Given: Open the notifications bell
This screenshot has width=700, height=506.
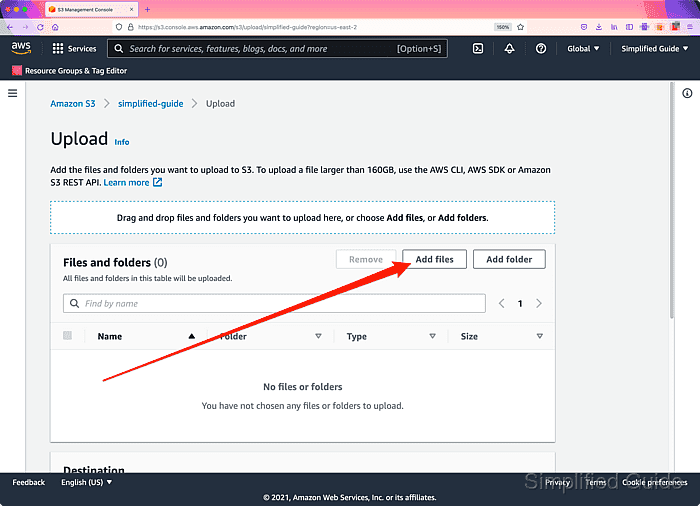Looking at the screenshot, I should [x=509, y=49].
